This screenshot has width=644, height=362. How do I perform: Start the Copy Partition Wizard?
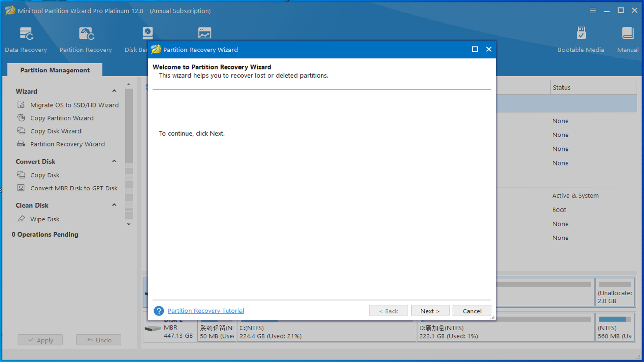(62, 118)
